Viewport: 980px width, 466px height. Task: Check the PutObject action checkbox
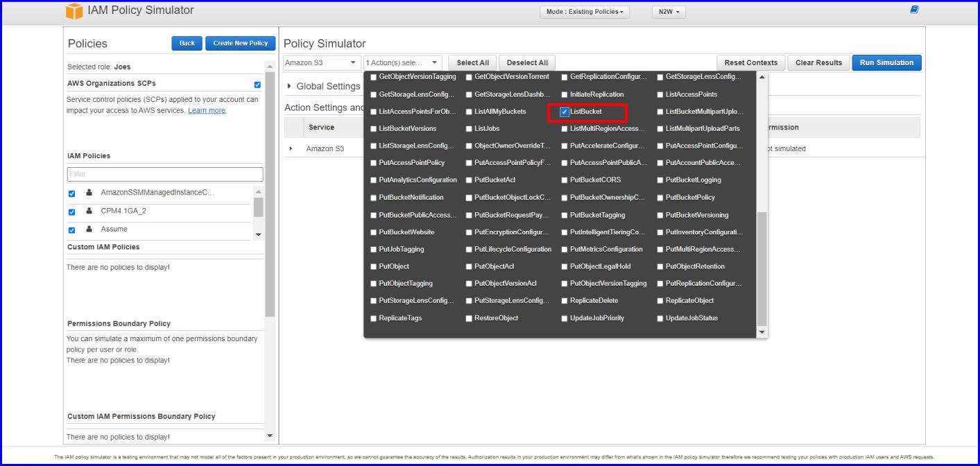click(x=374, y=267)
